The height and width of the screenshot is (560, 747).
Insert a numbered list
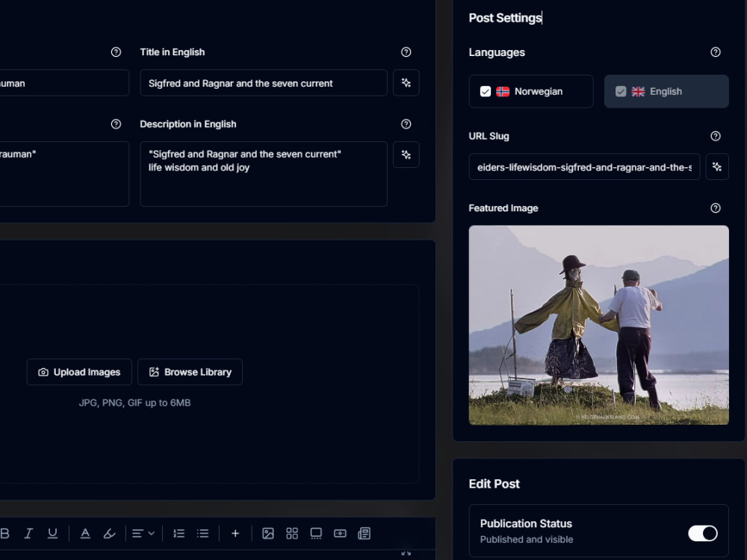tap(179, 533)
